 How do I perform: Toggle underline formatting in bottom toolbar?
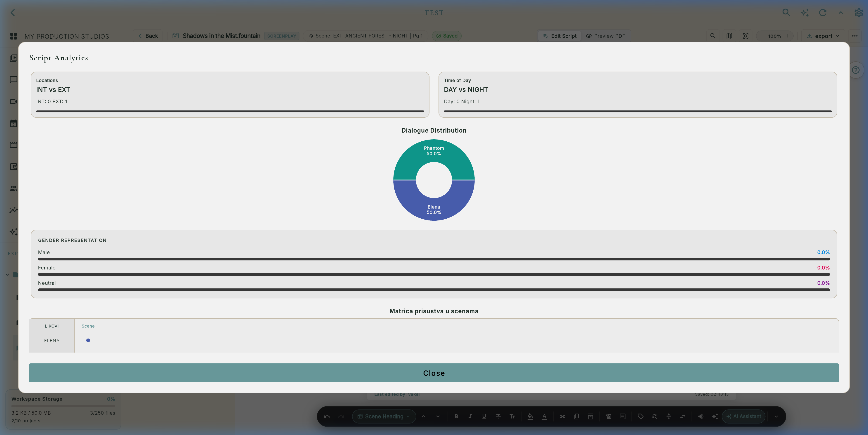click(x=484, y=416)
